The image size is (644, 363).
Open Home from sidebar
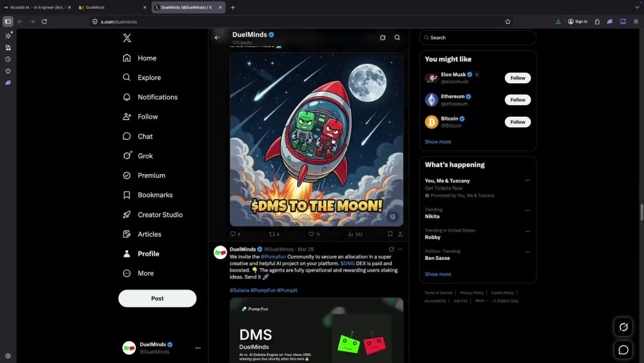tap(140, 58)
